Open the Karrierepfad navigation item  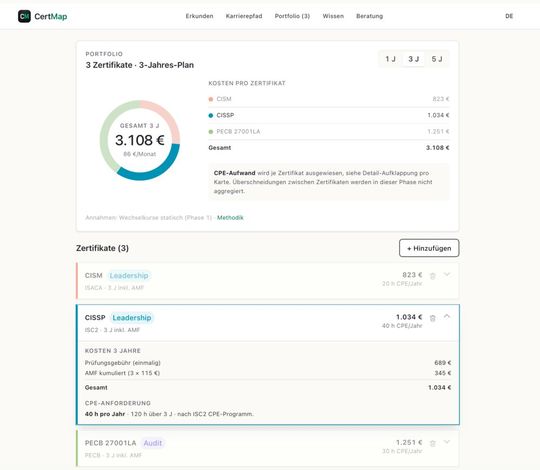click(244, 16)
